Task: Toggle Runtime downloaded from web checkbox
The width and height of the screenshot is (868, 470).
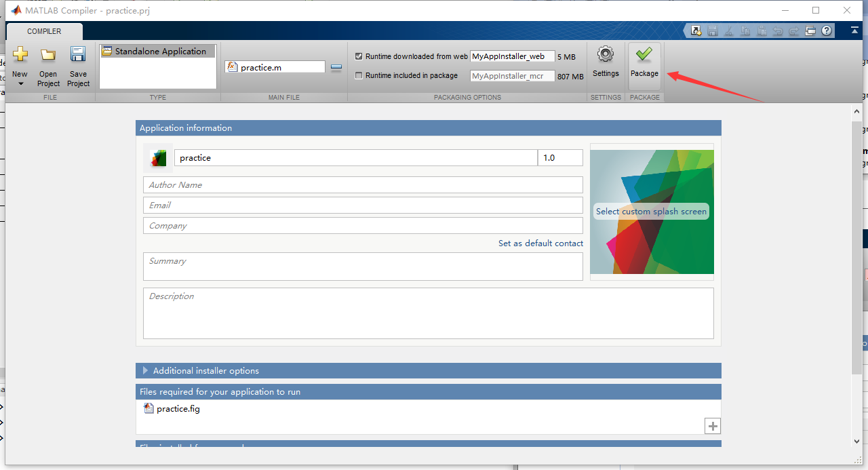Action: pos(359,56)
